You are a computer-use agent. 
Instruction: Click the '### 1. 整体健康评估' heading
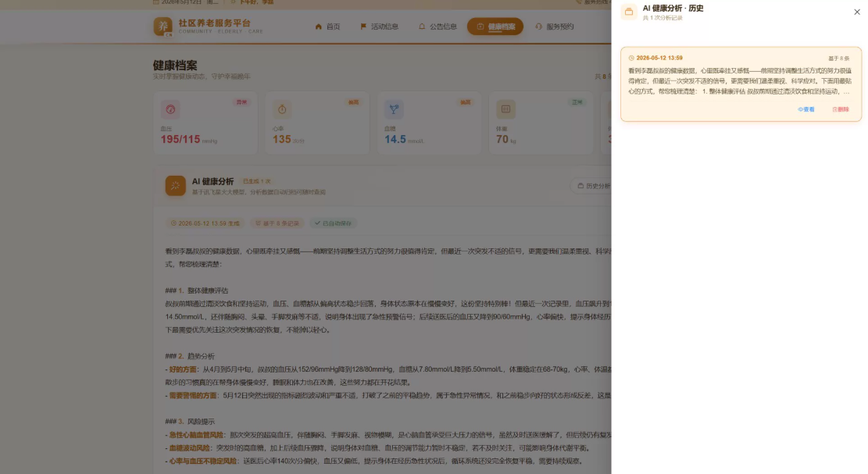coord(197,290)
